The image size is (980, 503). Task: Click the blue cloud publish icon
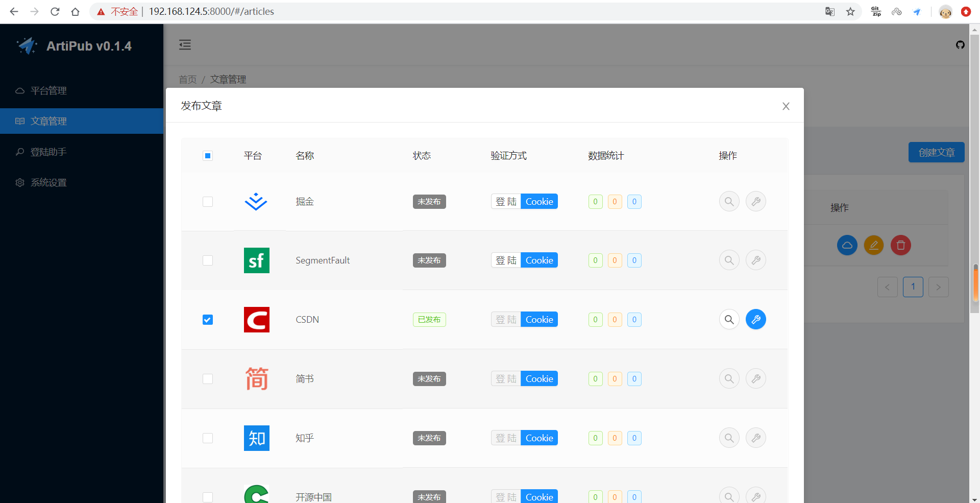[847, 245]
